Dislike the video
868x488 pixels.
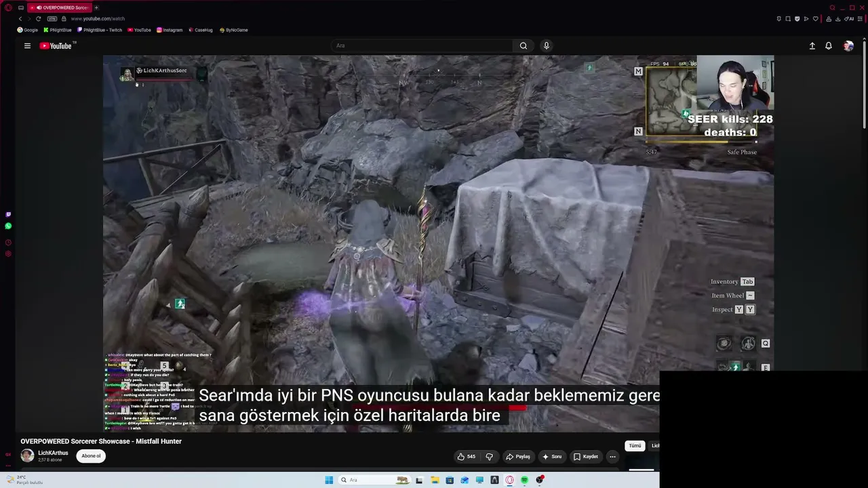[489, 457]
